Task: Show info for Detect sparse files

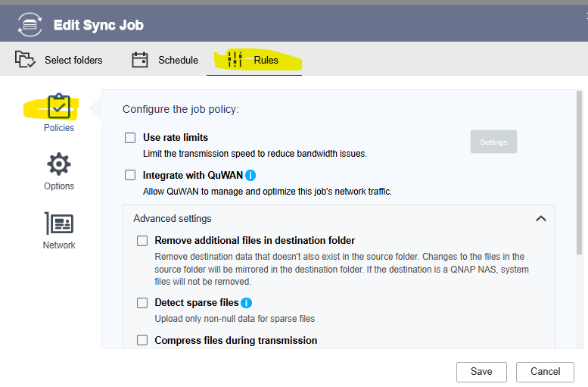Action: click(x=246, y=303)
